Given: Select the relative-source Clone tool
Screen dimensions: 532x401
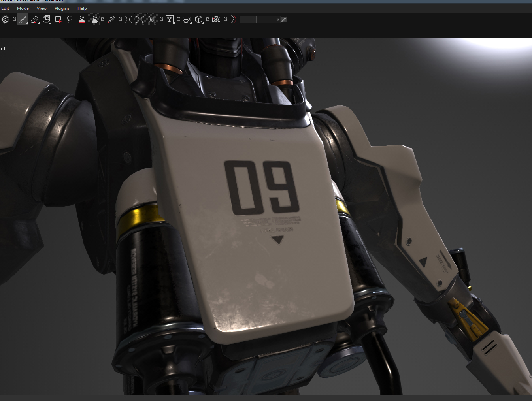Looking at the screenshot, I should [94, 19].
